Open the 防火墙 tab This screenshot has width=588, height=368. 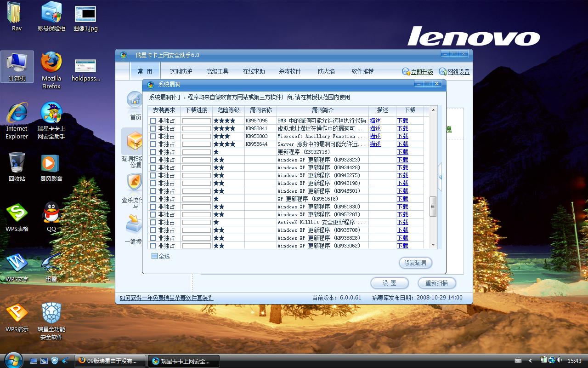coord(326,71)
